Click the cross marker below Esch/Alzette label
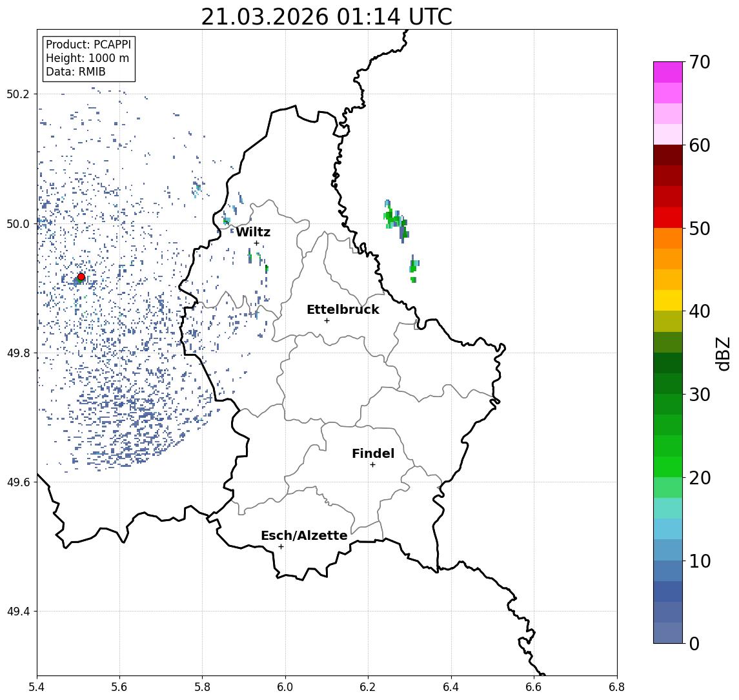 click(281, 546)
